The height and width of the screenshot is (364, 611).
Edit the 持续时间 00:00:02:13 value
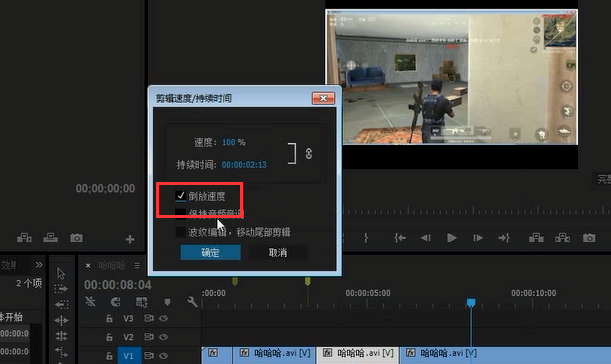[x=244, y=165]
